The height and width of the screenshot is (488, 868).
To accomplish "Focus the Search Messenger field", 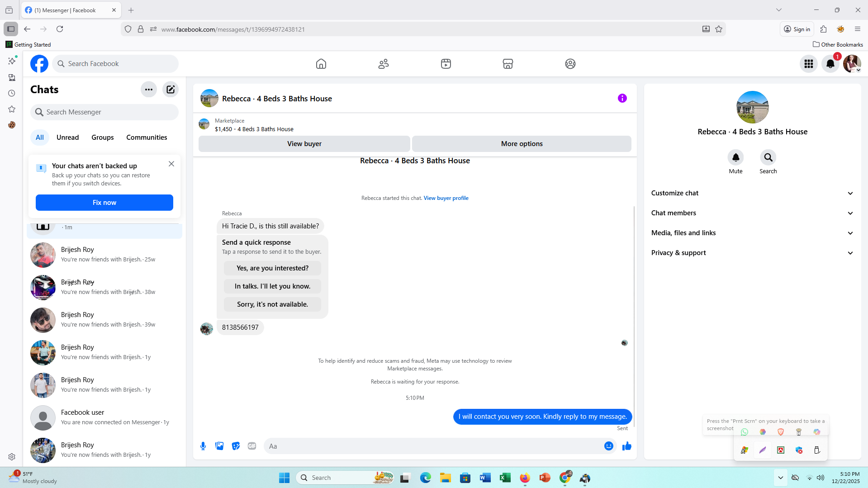I will click(104, 112).
